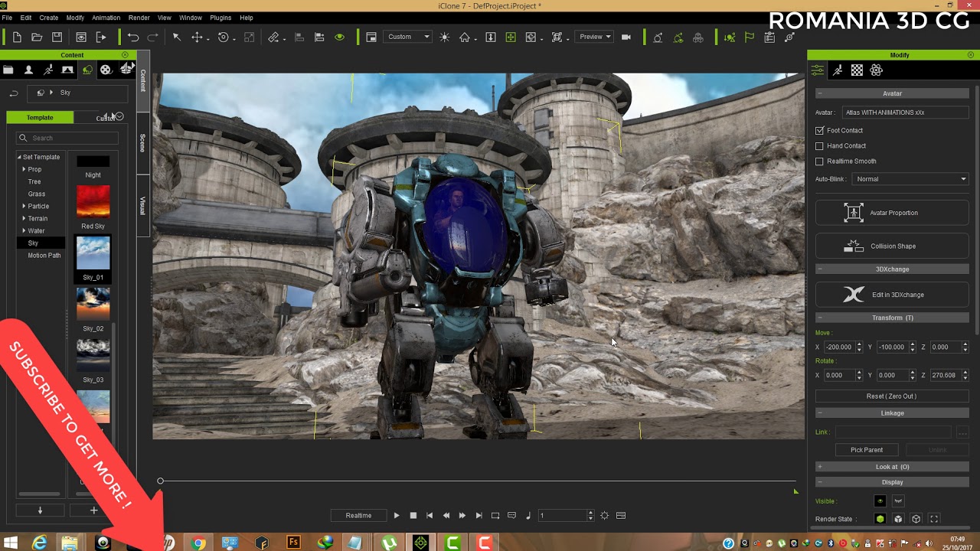Switch to the Template tab
The image size is (980, 551).
[x=40, y=117]
